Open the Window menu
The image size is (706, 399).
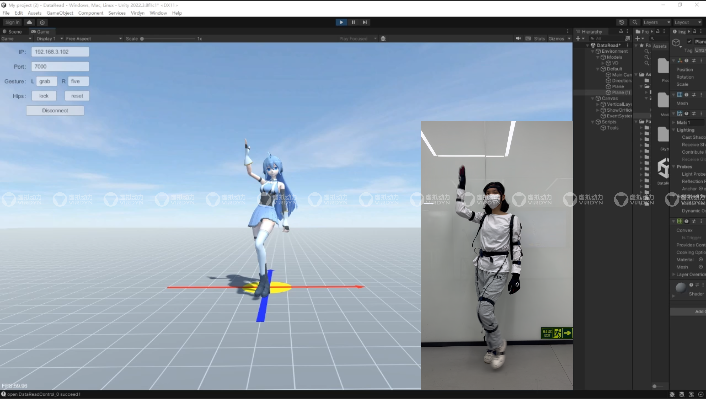[x=158, y=13]
